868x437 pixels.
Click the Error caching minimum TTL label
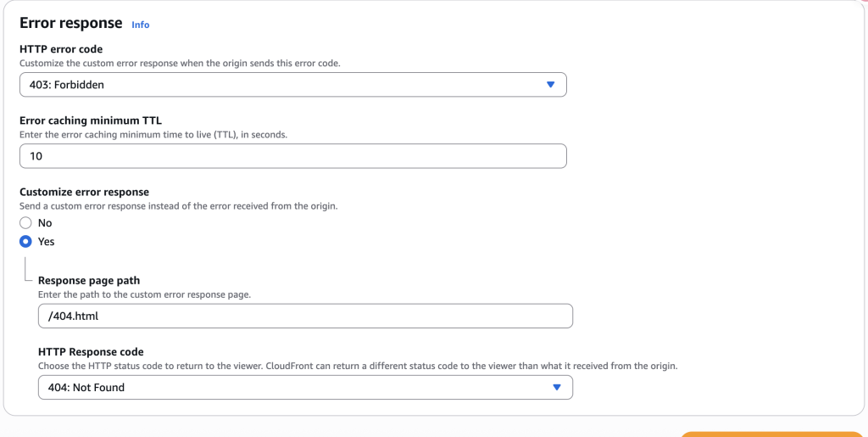91,120
